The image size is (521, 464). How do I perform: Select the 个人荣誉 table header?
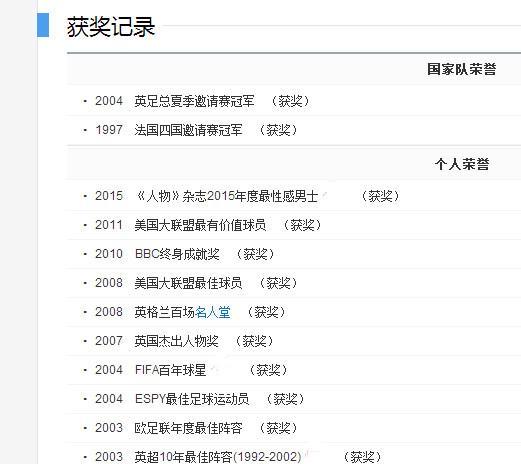pyautogui.click(x=462, y=164)
